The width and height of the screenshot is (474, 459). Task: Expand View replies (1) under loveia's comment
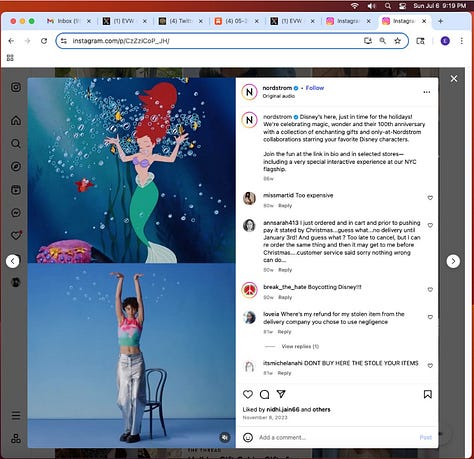pyautogui.click(x=300, y=347)
